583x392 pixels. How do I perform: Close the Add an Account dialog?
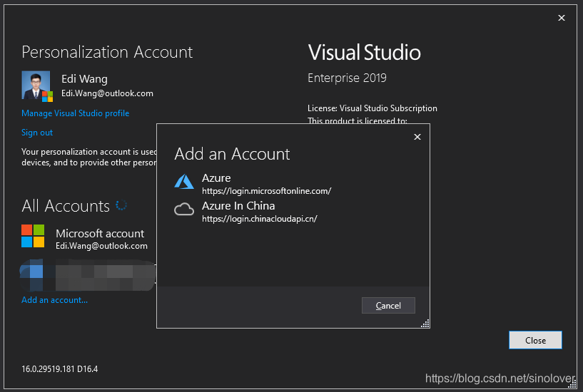[417, 137]
